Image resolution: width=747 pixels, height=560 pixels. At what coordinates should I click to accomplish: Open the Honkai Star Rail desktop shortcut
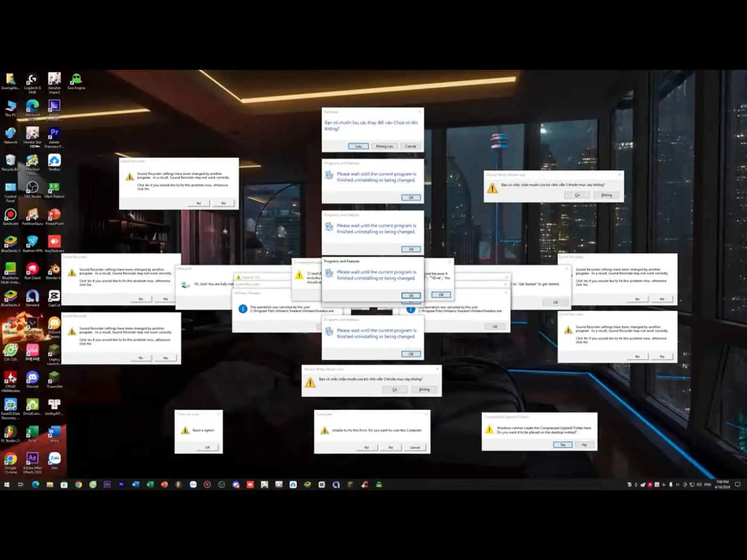point(32,137)
